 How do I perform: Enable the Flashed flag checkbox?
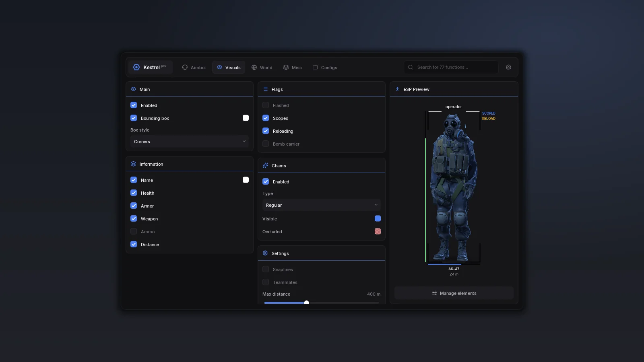click(x=266, y=105)
